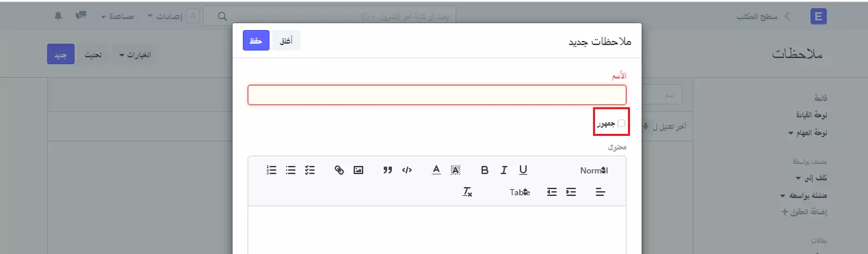Toggle bold text formatting
Screen dimensions: 868x254
485,170
